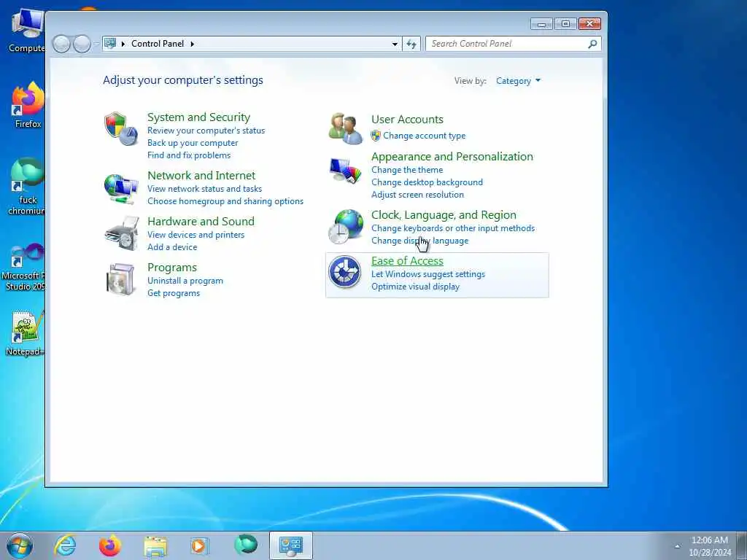Image resolution: width=747 pixels, height=560 pixels.
Task: Open the User Accounts people icon
Action: click(345, 128)
